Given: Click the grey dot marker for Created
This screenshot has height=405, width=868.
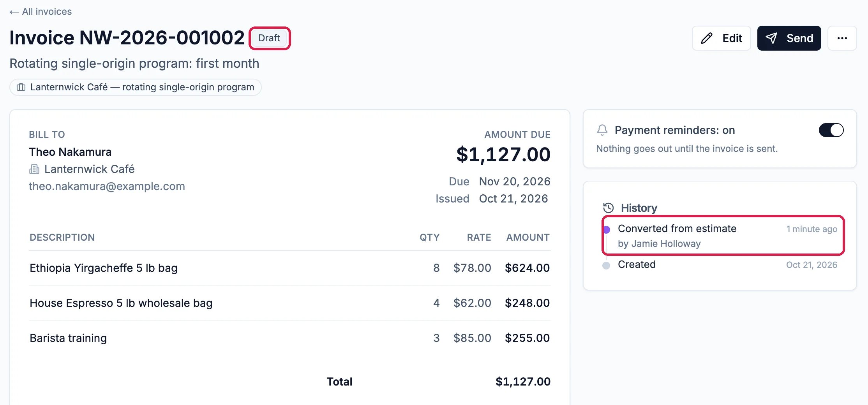Looking at the screenshot, I should (x=606, y=266).
